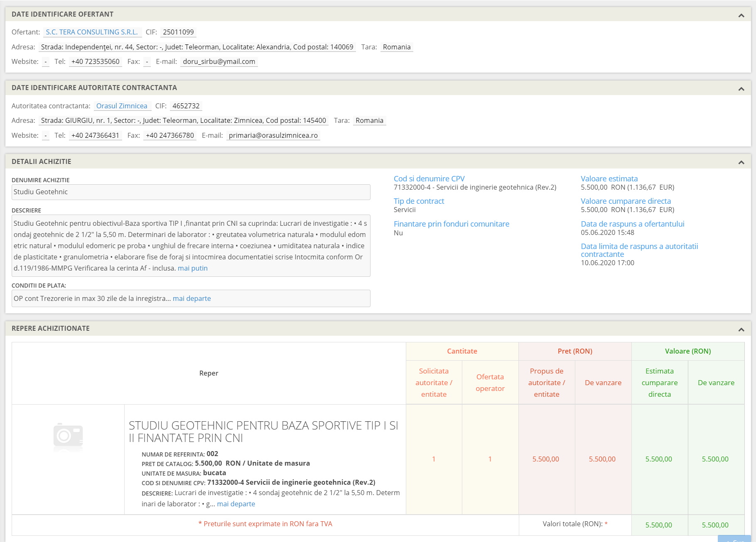Click 'Data de raspuns a ofertantului' label
Screen dimensions: 756x542
pyautogui.click(x=632, y=224)
